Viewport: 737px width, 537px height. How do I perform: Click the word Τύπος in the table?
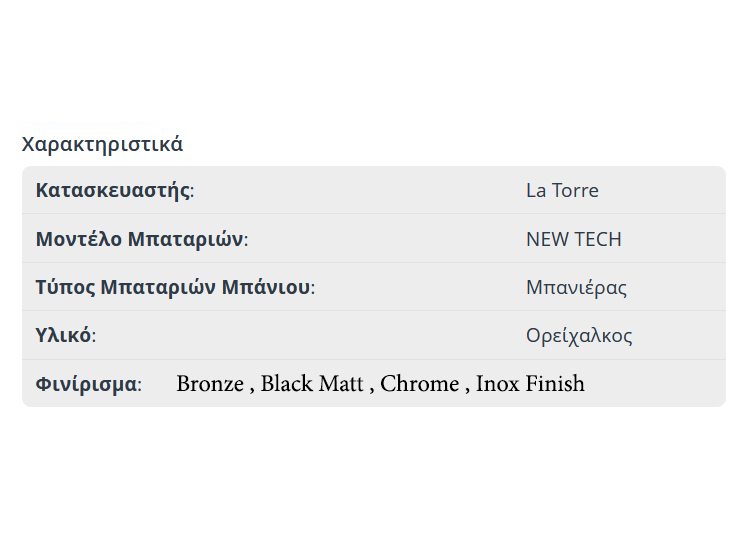64,288
